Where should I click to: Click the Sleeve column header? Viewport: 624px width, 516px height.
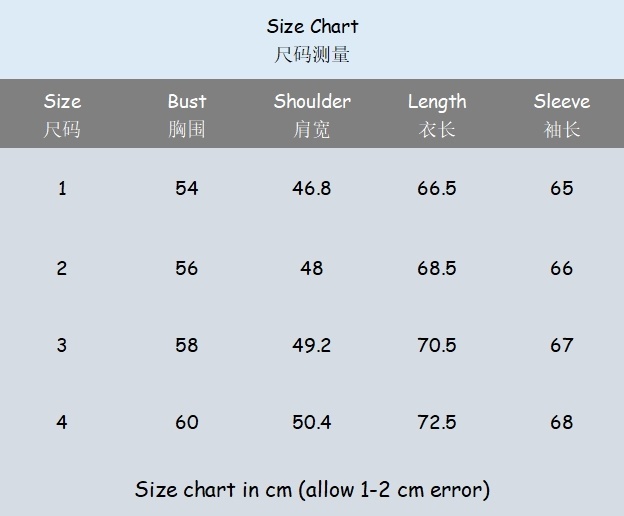[x=562, y=102]
